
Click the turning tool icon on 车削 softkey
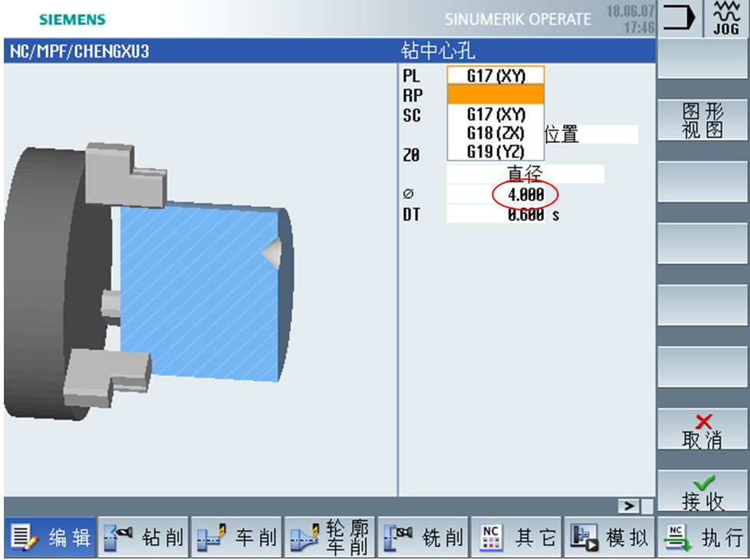click(211, 538)
